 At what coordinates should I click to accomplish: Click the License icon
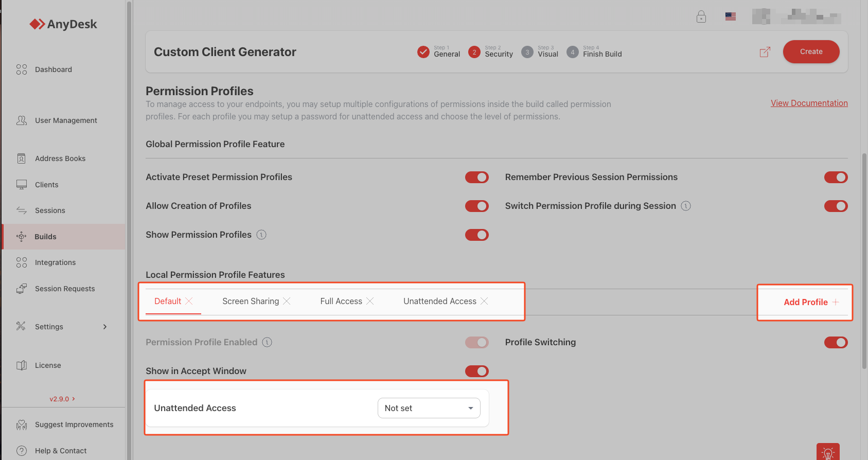tap(22, 365)
